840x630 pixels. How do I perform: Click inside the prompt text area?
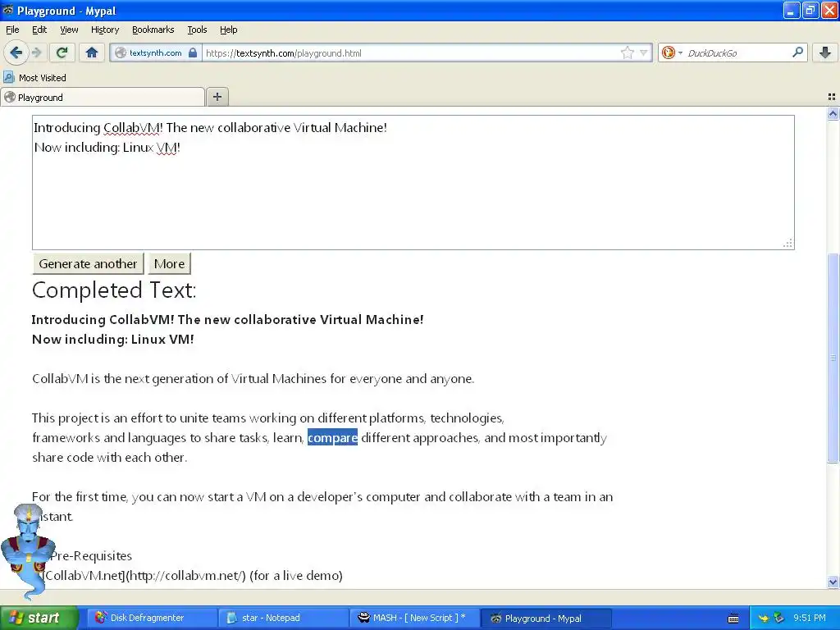coord(413,182)
